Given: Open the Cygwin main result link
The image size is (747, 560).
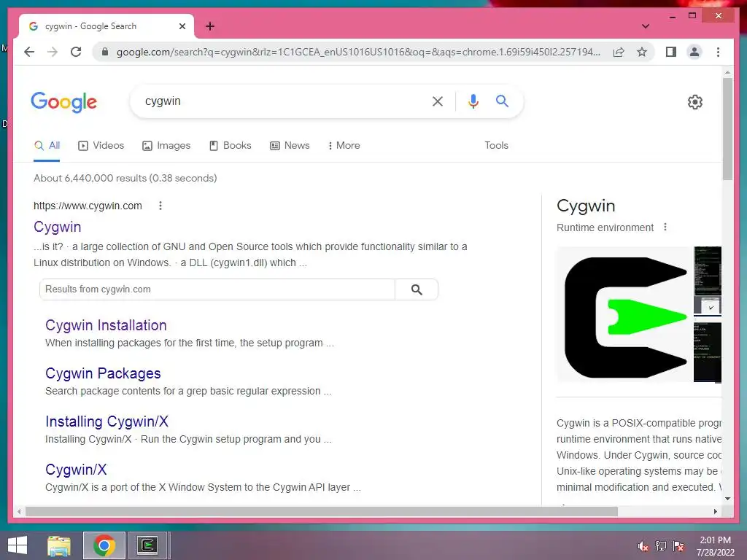Looking at the screenshot, I should tap(57, 227).
